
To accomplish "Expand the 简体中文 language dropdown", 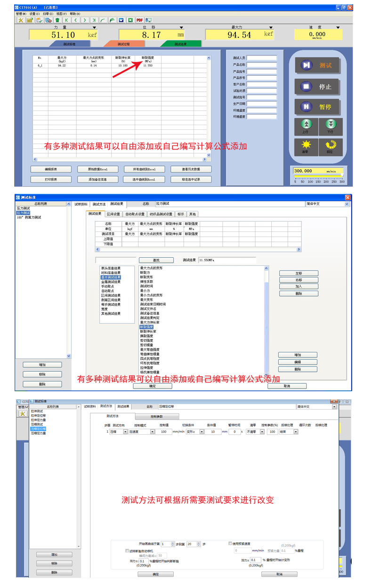I will [x=347, y=204].
